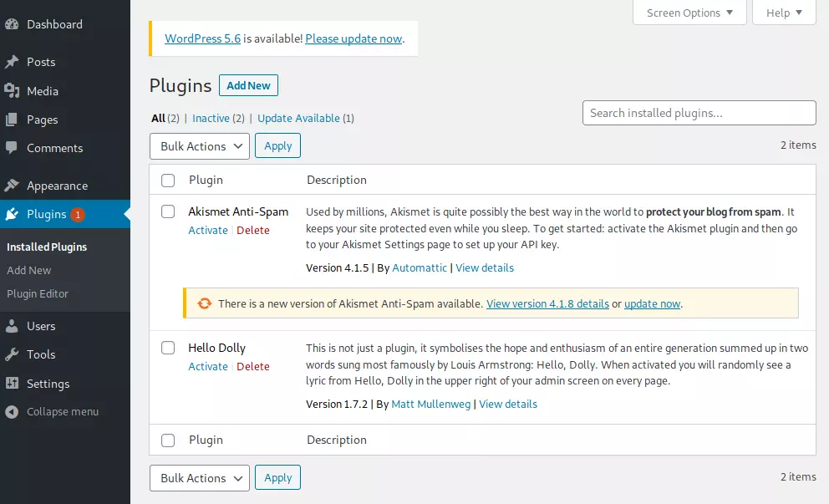
Task: Click the Dashboard gauge icon in sidebar
Action: 12,24
